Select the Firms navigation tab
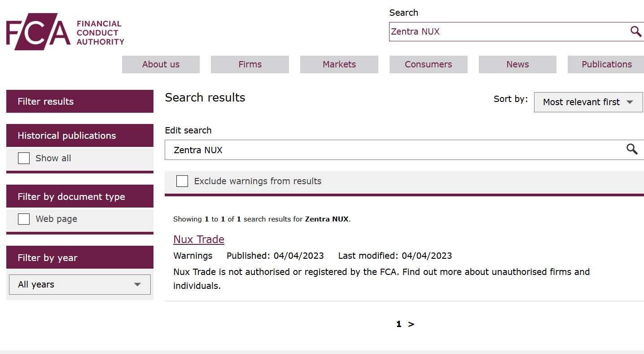 (250, 64)
